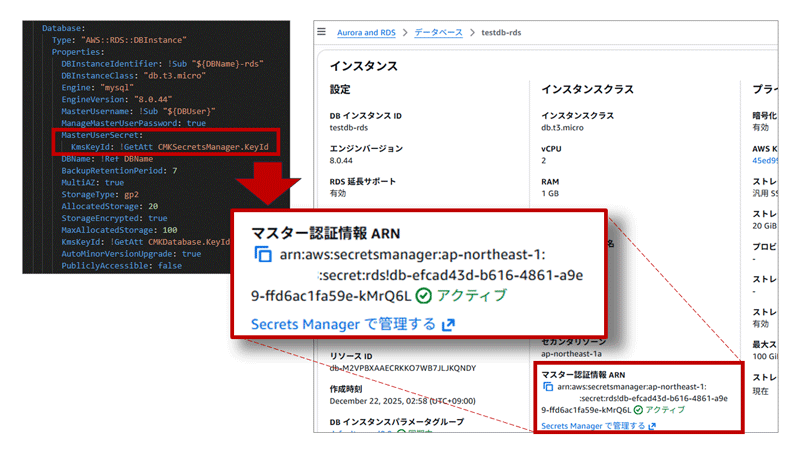The image size is (800, 450).
Task: Click the Type: "AWS::RDS::DBInstance" code line
Action: (119, 40)
